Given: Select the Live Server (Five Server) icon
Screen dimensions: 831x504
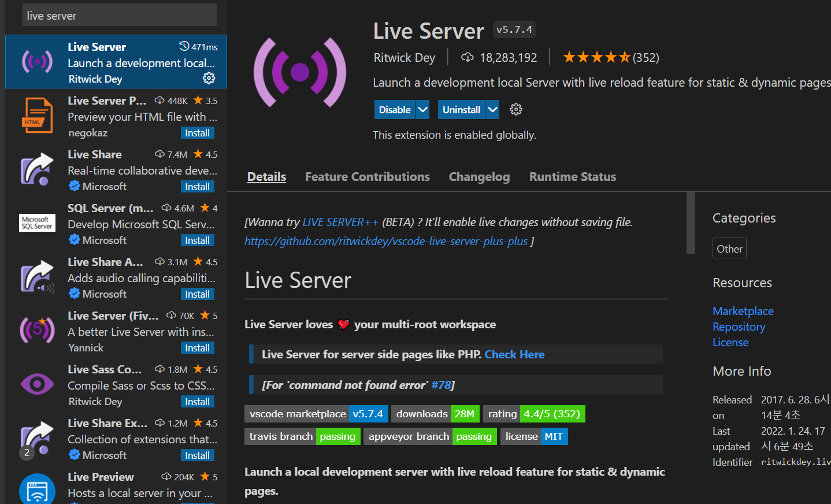Looking at the screenshot, I should pos(36,331).
